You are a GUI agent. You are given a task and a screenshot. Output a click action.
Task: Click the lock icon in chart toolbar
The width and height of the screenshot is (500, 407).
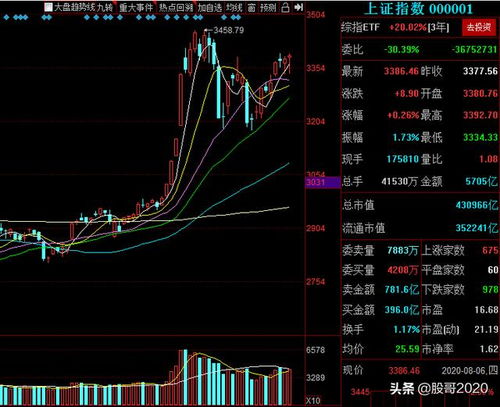285,7
